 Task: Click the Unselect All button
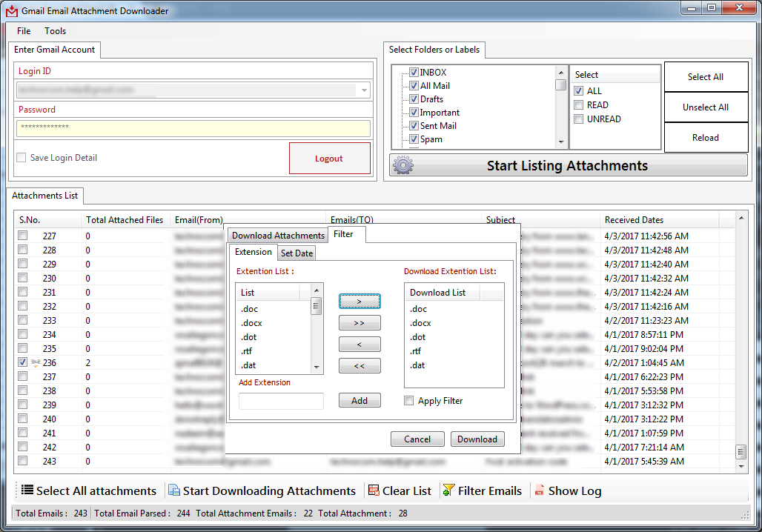pyautogui.click(x=706, y=107)
